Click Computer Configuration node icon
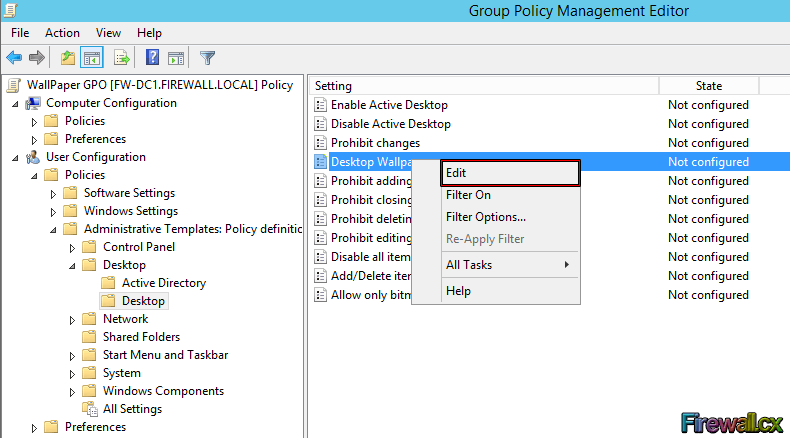This screenshot has width=790, height=438. pos(34,103)
